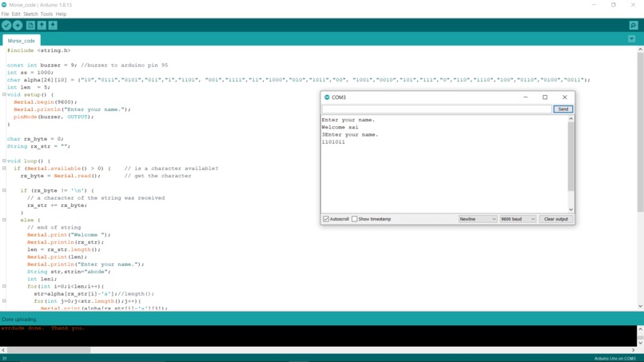Image resolution: width=644 pixels, height=362 pixels.
Task: Collapse the void loop() fold marker
Action: (4, 161)
